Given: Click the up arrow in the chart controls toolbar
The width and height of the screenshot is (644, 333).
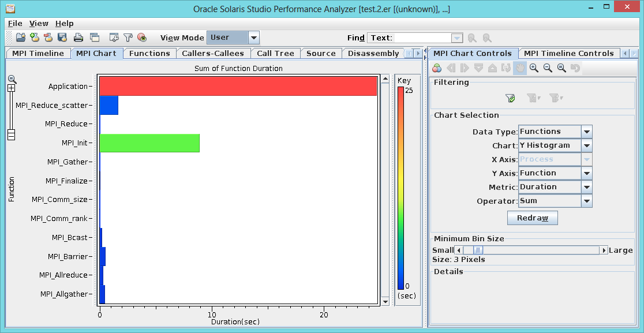Looking at the screenshot, I should (492, 68).
